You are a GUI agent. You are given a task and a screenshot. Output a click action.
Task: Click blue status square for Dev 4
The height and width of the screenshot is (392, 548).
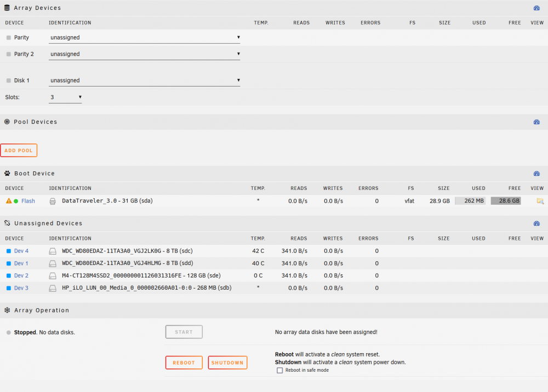tap(9, 251)
